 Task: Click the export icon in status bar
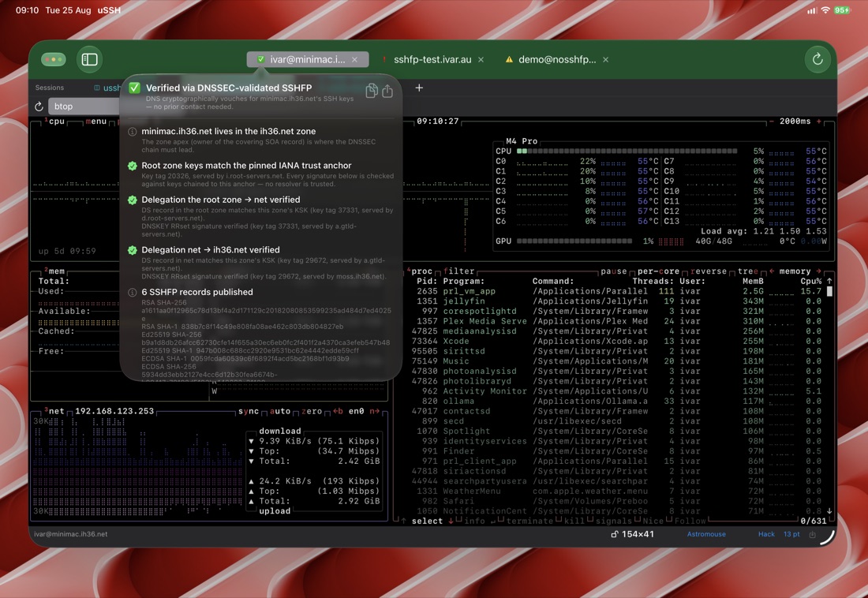812,534
